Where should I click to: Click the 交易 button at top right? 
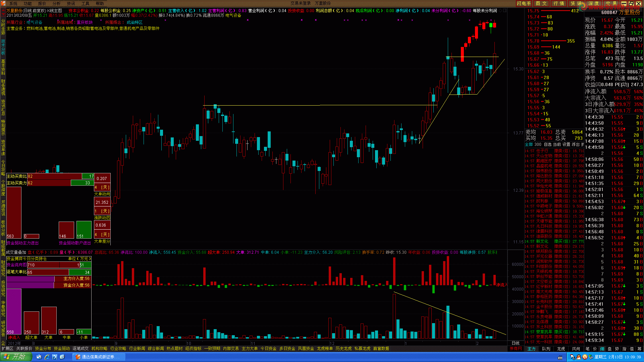[x=611, y=3]
